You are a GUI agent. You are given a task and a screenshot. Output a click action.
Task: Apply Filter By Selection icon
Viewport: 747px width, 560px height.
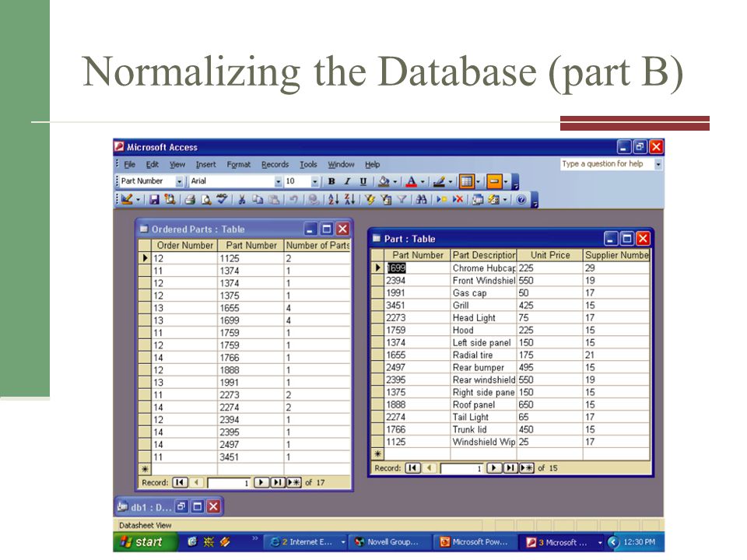[x=370, y=200]
